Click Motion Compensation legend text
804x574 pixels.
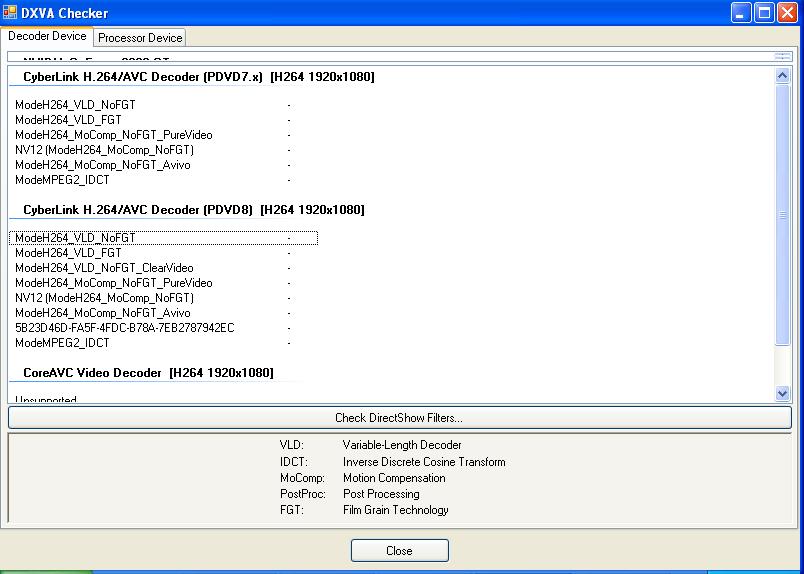394,478
